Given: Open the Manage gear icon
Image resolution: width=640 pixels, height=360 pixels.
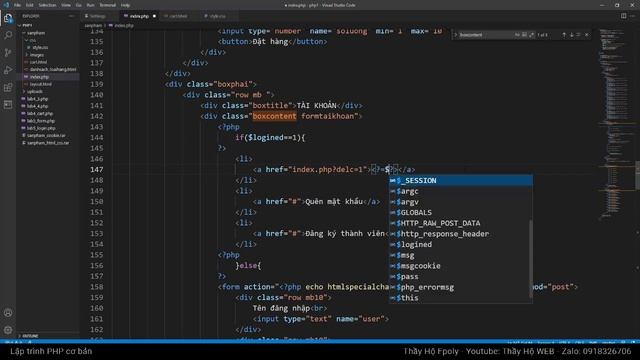Looking at the screenshot, I should pos(8,330).
